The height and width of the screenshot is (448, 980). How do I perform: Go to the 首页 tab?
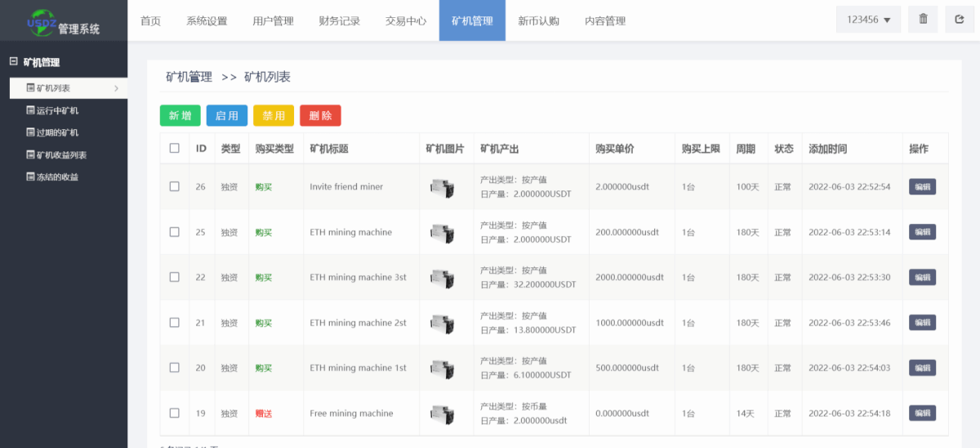(150, 20)
